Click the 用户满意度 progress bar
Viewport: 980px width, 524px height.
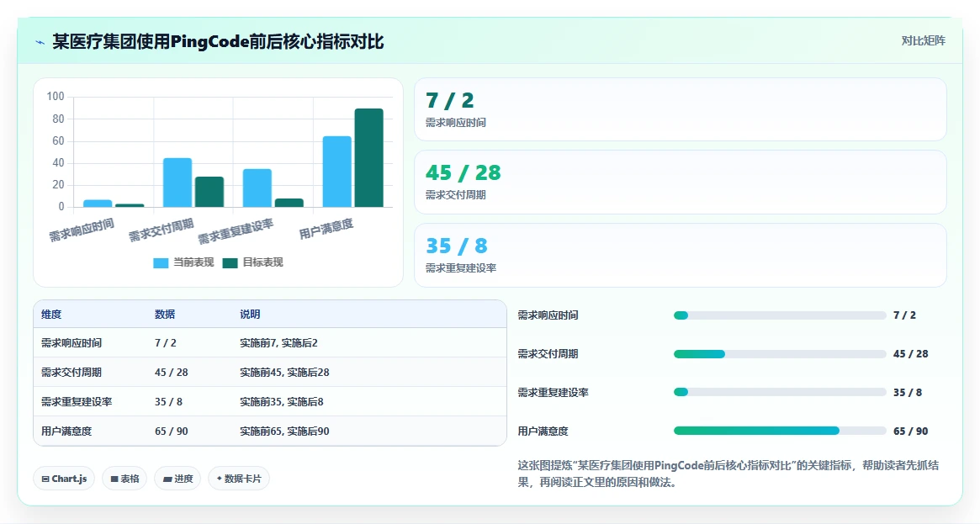coord(780,431)
